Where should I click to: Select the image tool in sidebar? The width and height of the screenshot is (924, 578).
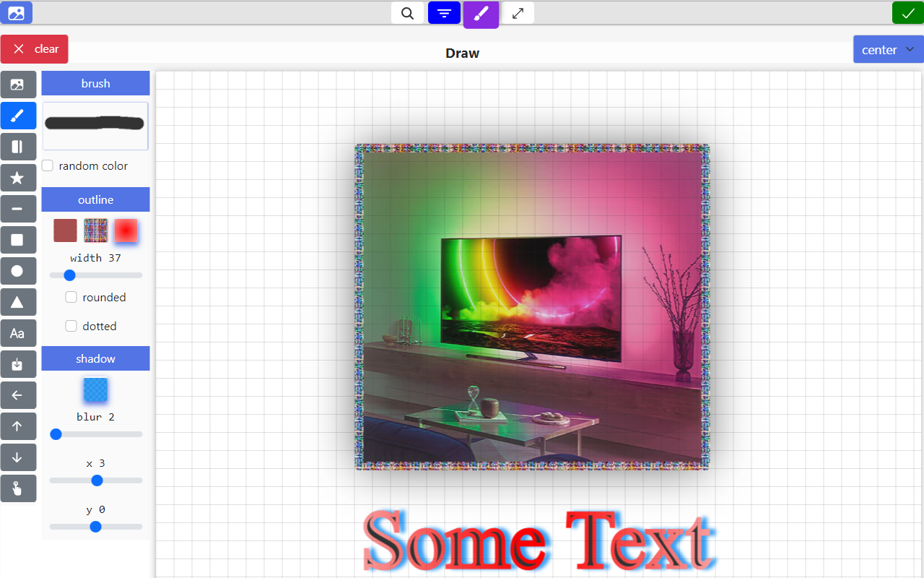coord(18,85)
